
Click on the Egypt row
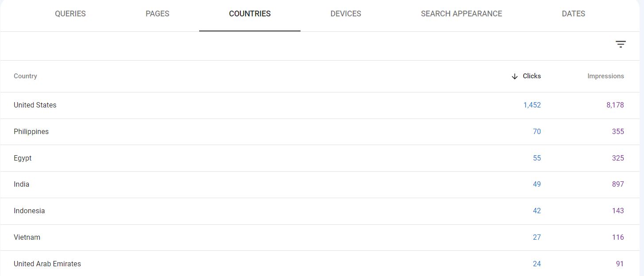(x=322, y=158)
